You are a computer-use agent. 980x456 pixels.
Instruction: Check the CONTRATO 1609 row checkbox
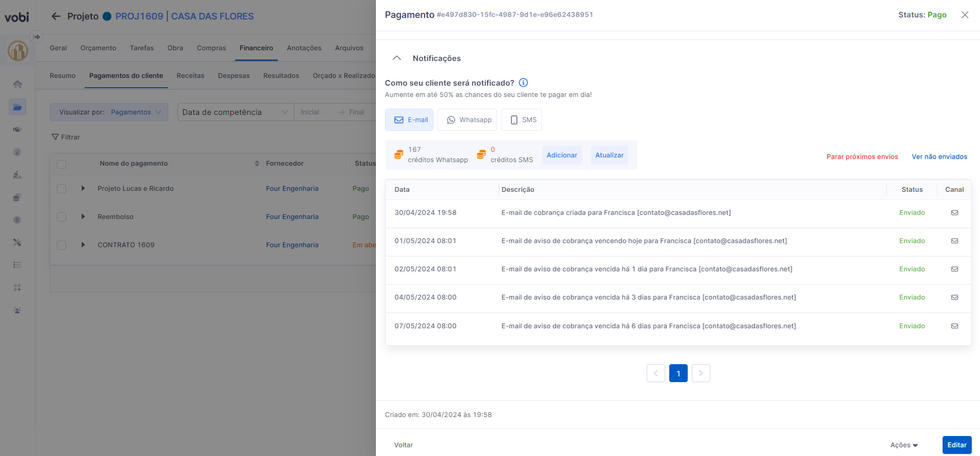point(62,245)
